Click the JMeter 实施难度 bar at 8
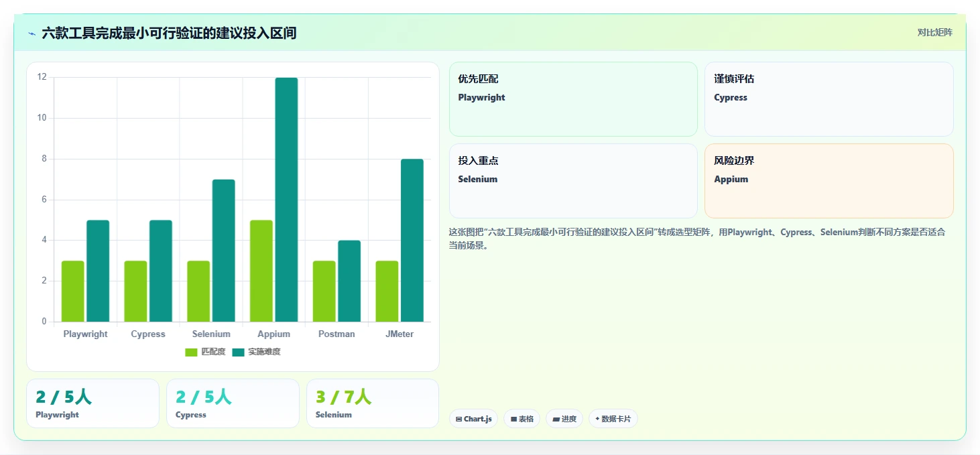The image size is (980, 455). point(412,241)
